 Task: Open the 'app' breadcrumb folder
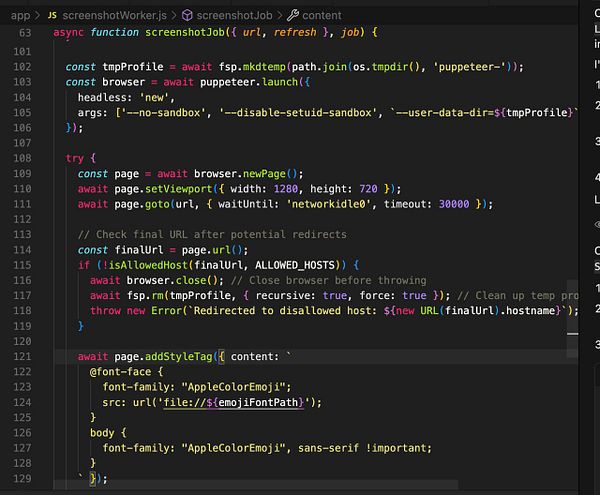20,15
